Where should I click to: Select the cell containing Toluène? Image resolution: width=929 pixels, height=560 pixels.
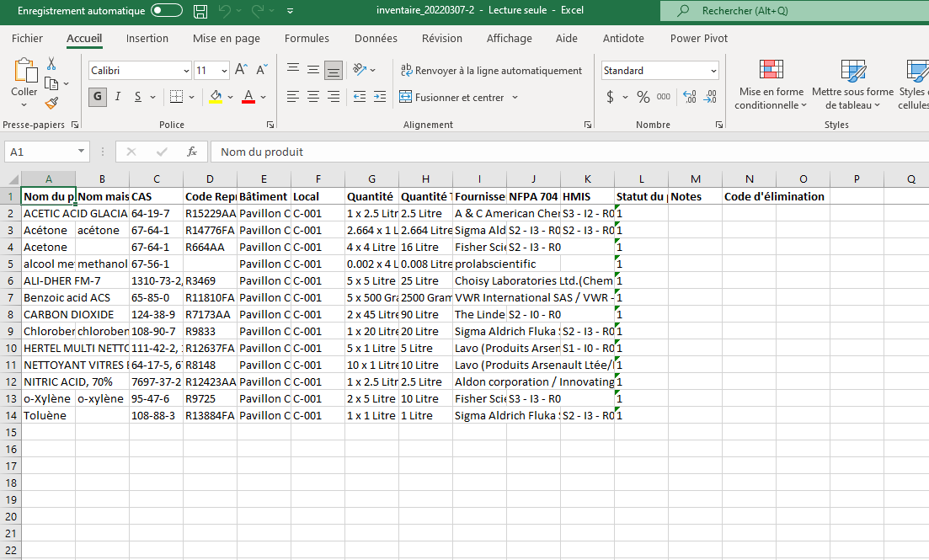coord(49,415)
